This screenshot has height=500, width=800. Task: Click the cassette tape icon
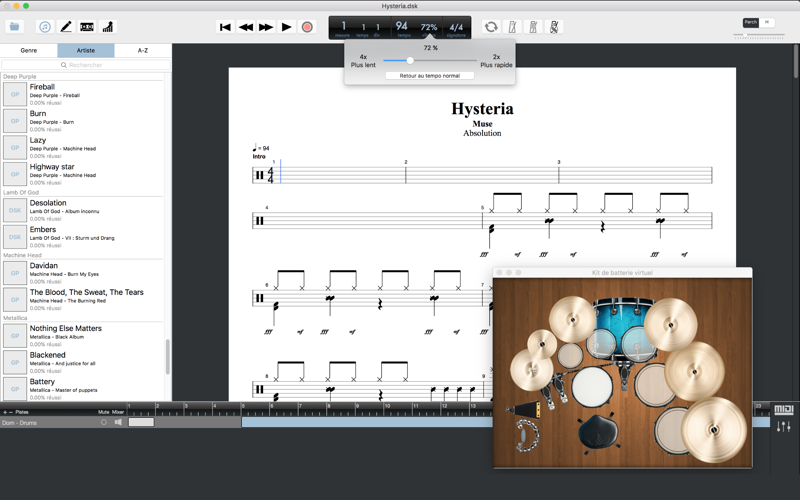(87, 27)
